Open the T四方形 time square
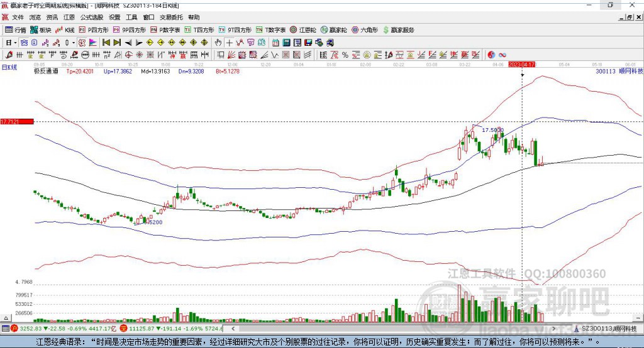Viewport: 644px width, 348px height. pos(199,30)
